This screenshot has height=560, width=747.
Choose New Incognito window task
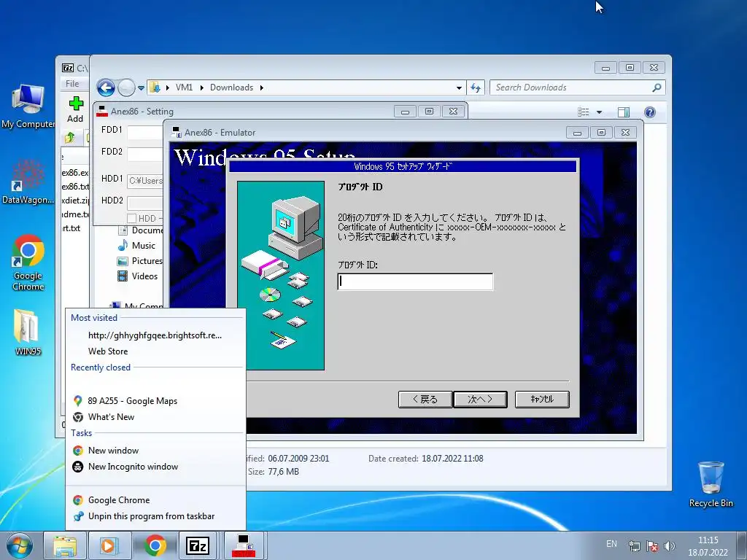click(133, 467)
